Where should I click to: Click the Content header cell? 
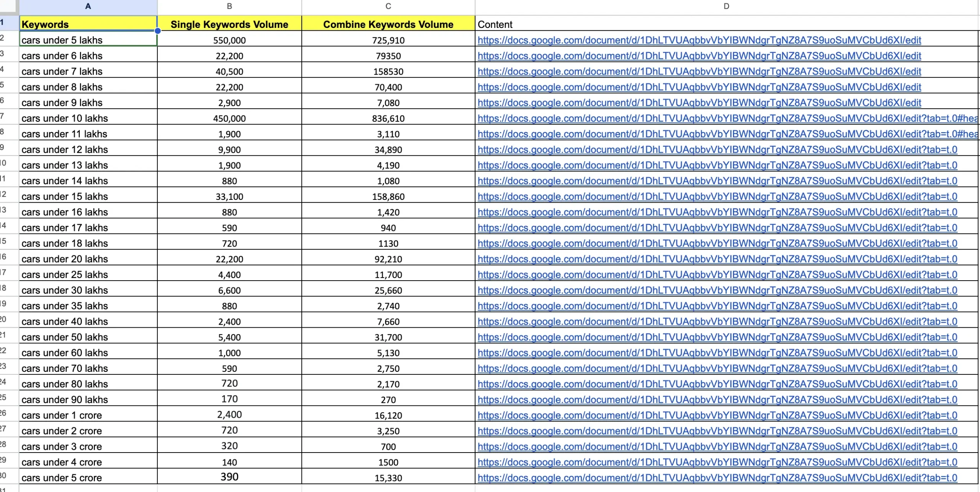coord(727,24)
